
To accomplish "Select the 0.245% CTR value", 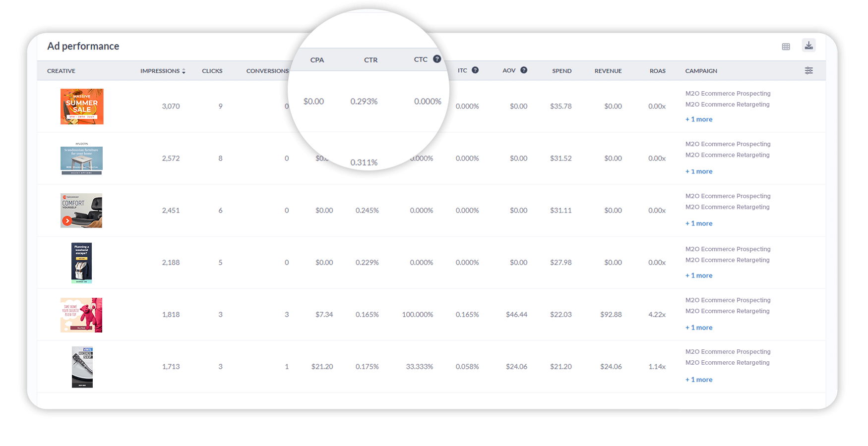I will pos(367,210).
